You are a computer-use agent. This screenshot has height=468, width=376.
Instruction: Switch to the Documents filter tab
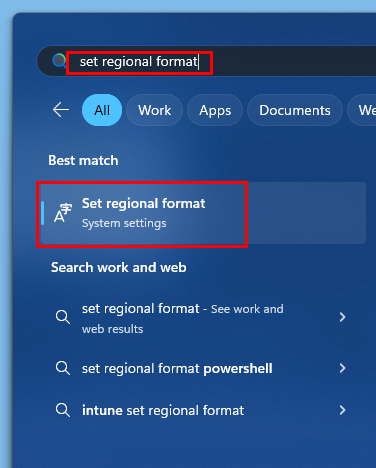(x=295, y=110)
